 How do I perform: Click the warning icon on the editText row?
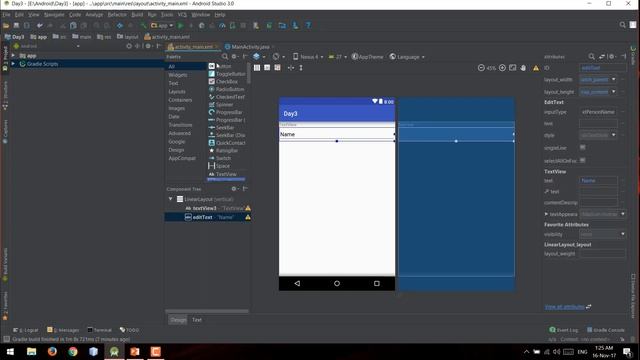(248, 217)
